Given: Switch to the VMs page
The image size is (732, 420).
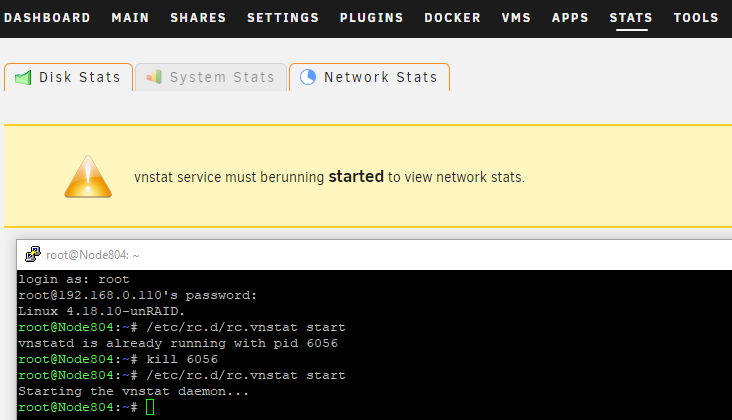Looking at the screenshot, I should (516, 18).
